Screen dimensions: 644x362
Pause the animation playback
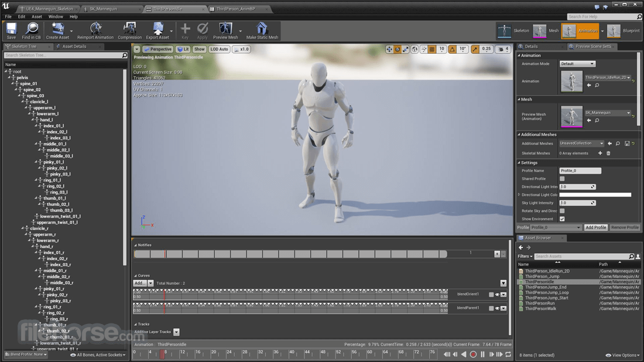(482, 354)
